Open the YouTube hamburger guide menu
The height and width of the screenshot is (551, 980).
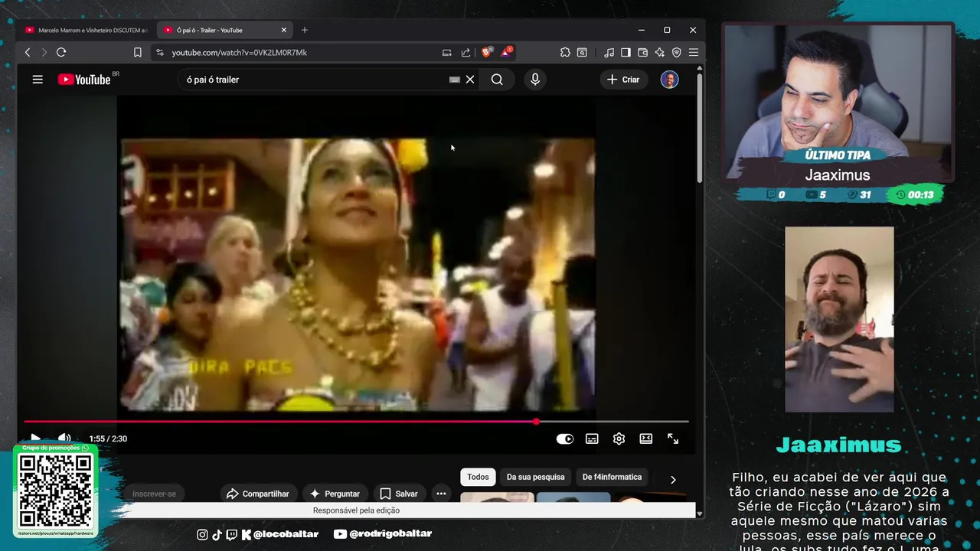tap(38, 80)
